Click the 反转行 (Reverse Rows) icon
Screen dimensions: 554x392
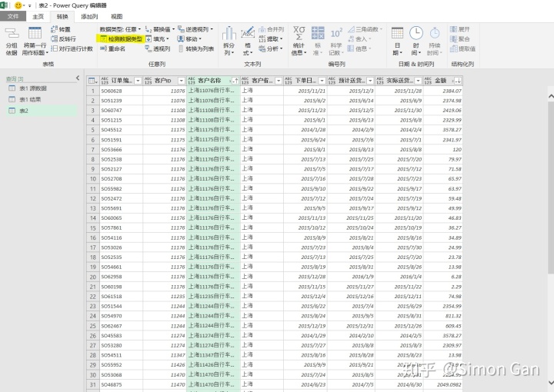click(54, 38)
